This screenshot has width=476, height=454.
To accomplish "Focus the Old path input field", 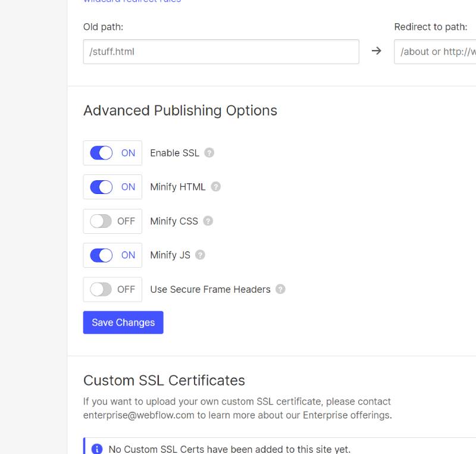I will tap(221, 52).
